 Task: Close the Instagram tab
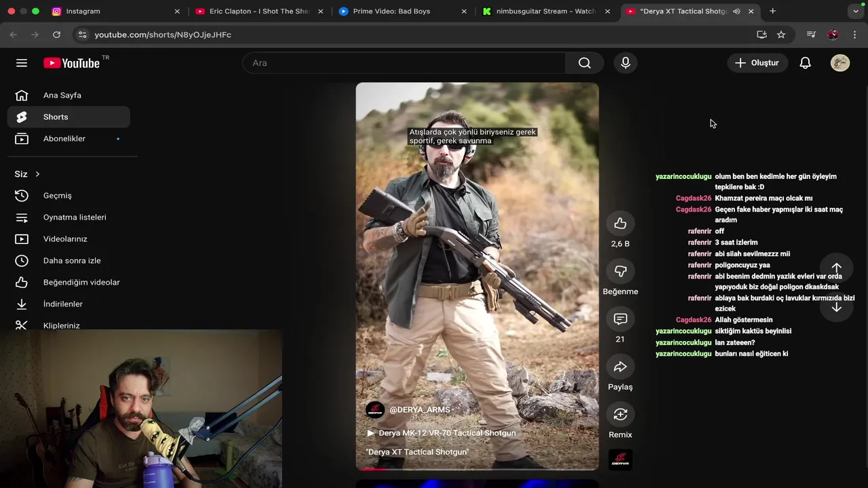point(177,12)
